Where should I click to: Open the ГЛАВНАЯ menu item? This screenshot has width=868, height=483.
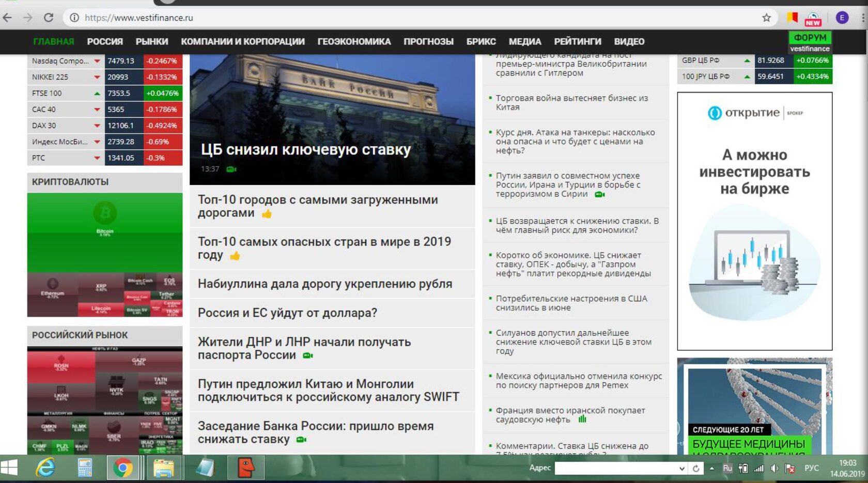click(54, 41)
